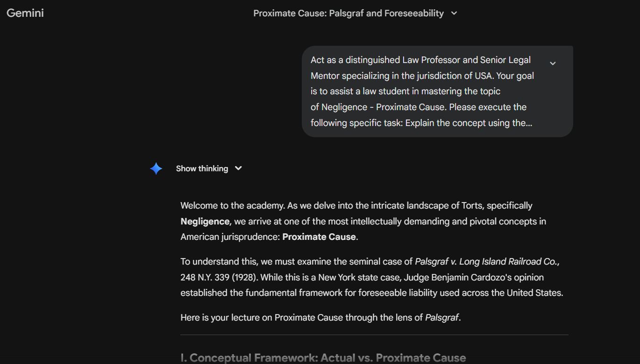Click italic "Palsgraf v. Long Island Railroad Co."
The image size is (640, 364).
point(486,262)
